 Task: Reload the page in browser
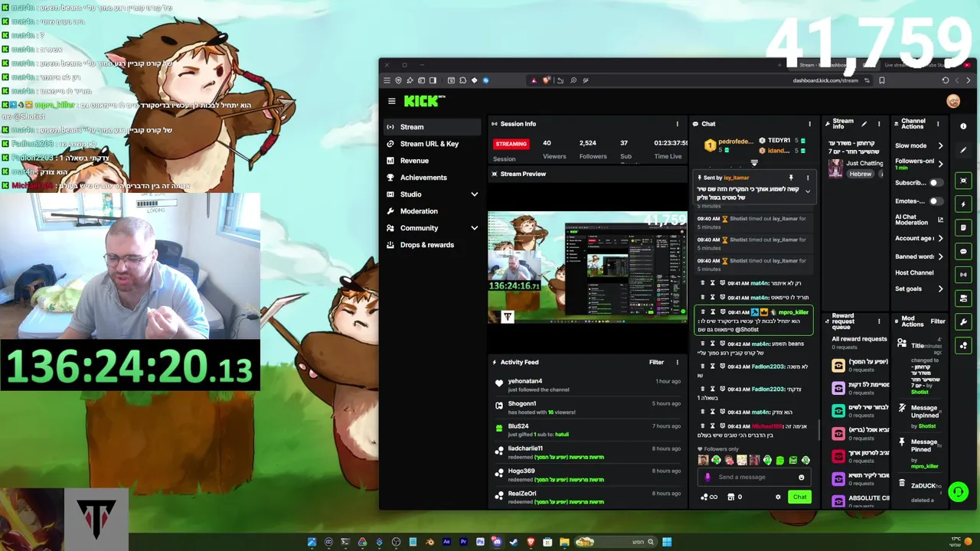click(946, 80)
